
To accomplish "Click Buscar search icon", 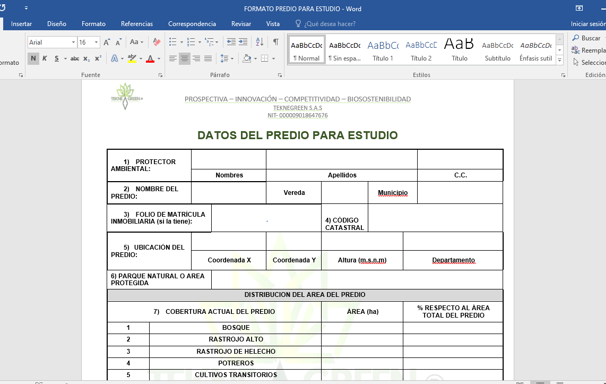I will pos(575,38).
